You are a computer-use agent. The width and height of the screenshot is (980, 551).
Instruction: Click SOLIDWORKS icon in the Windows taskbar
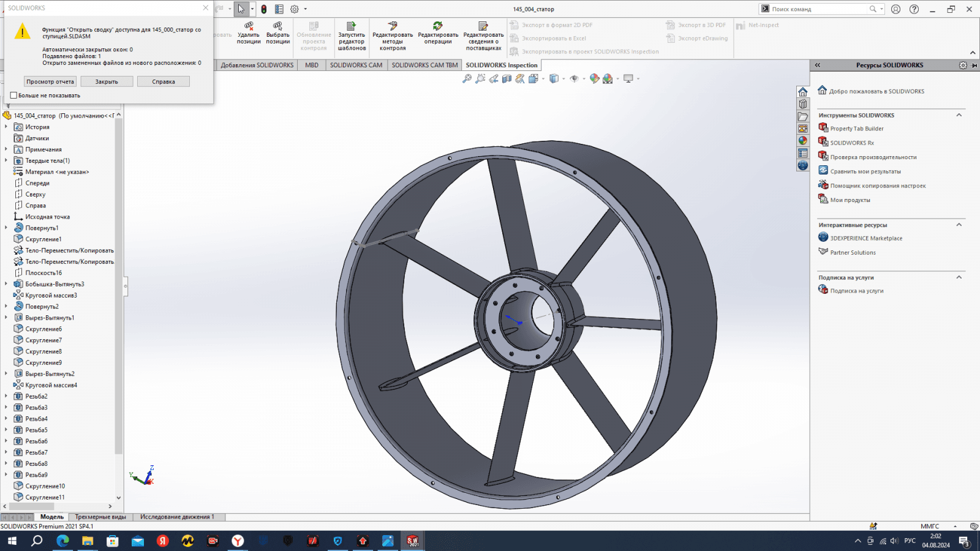click(413, 541)
